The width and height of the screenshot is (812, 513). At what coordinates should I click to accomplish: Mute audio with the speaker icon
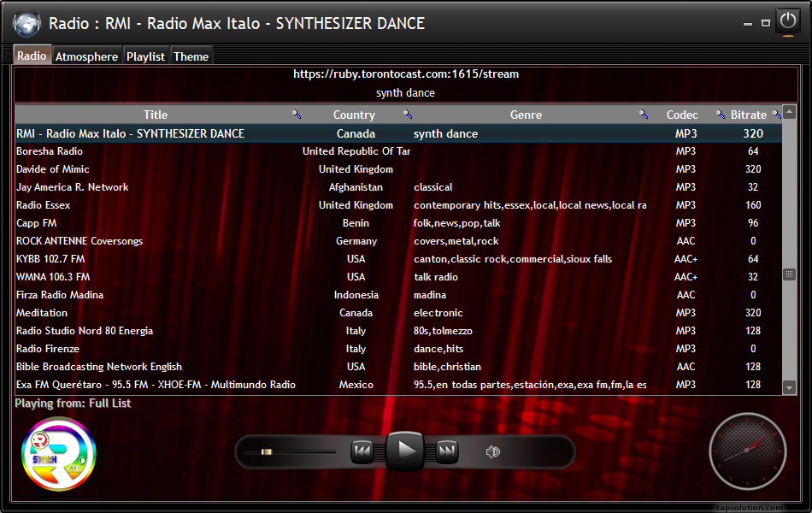[493, 452]
